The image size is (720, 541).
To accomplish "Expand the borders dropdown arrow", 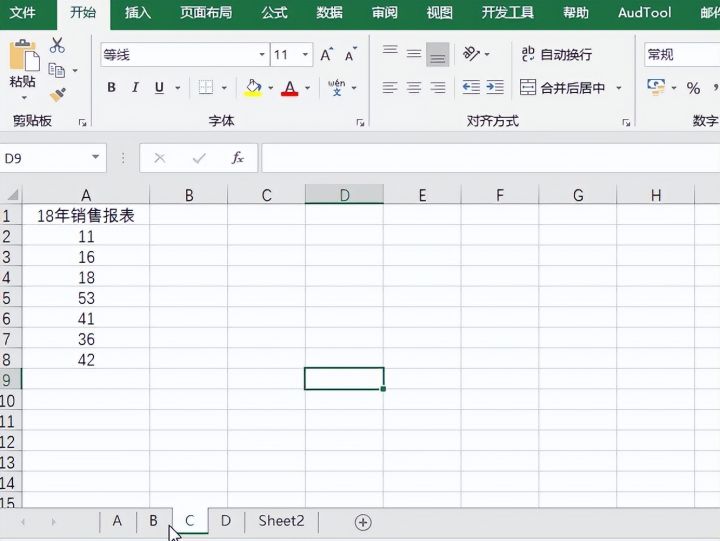I will [224, 88].
